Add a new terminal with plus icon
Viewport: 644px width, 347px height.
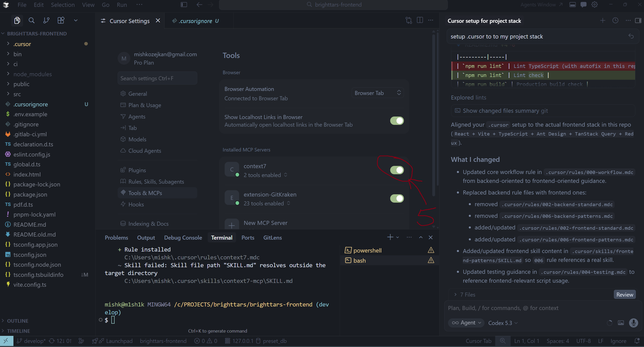point(390,237)
